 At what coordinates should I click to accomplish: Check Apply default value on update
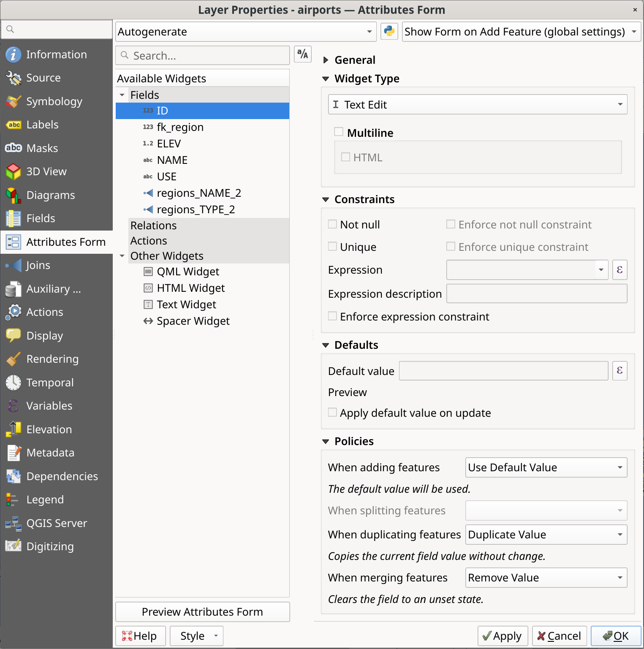coord(333,413)
